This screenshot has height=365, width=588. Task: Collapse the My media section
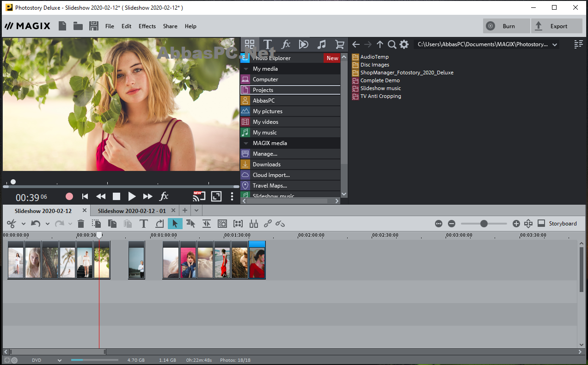246,69
